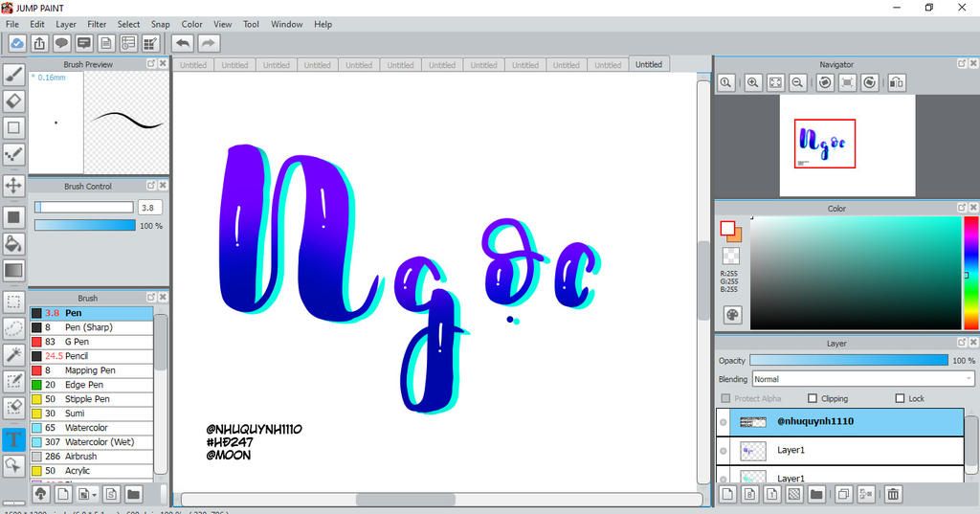Image resolution: width=980 pixels, height=514 pixels.
Task: Rotate canvas left in Navigator
Action: (825, 82)
